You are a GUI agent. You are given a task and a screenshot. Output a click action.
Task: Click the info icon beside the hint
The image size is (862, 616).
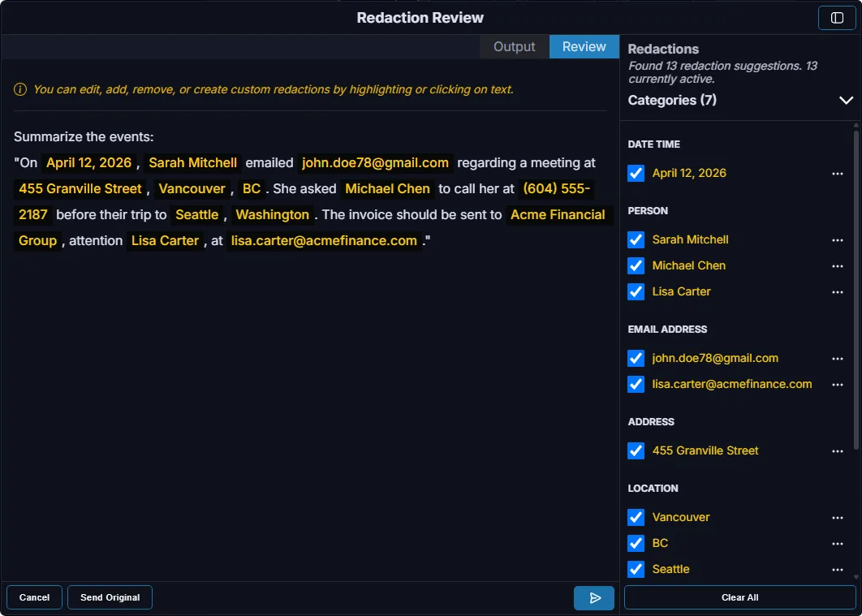(20, 89)
